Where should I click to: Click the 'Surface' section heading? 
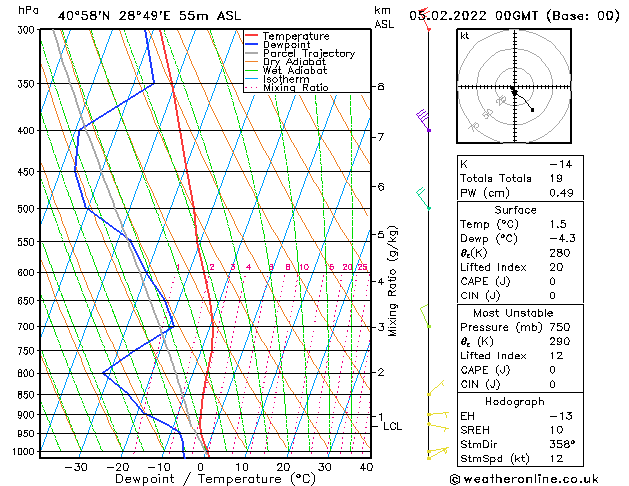pos(515,210)
